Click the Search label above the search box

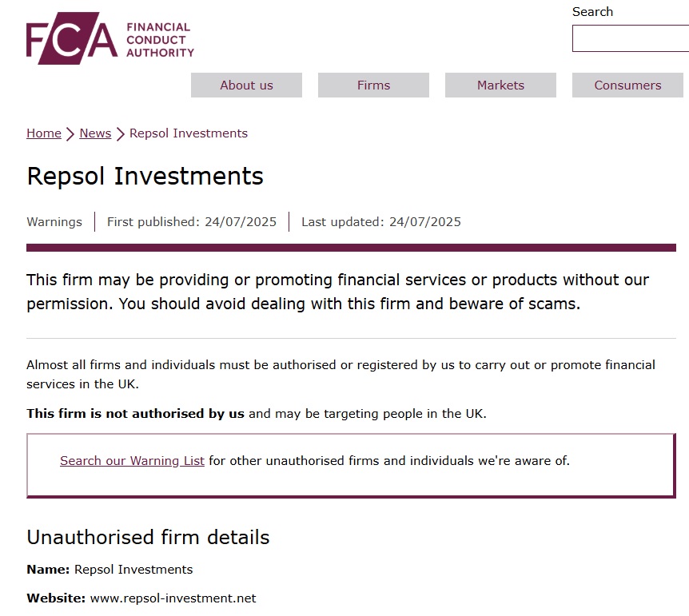pyautogui.click(x=591, y=11)
